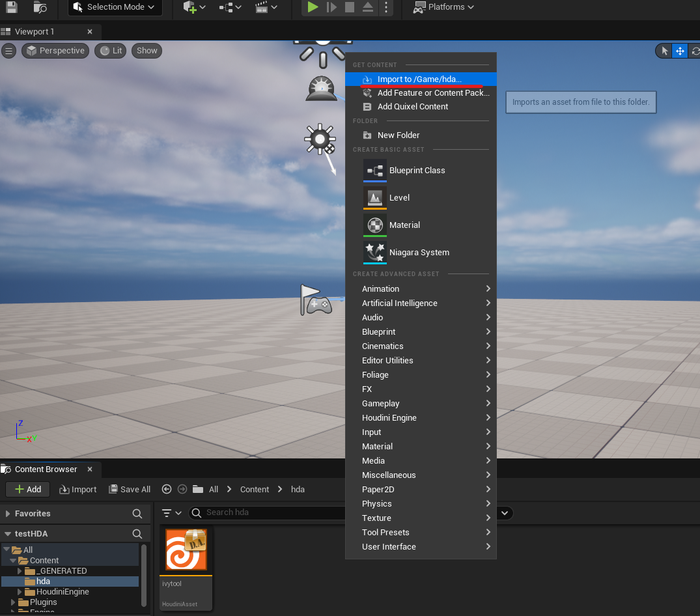Select the Player Start flag gamepad icon

(x=316, y=300)
